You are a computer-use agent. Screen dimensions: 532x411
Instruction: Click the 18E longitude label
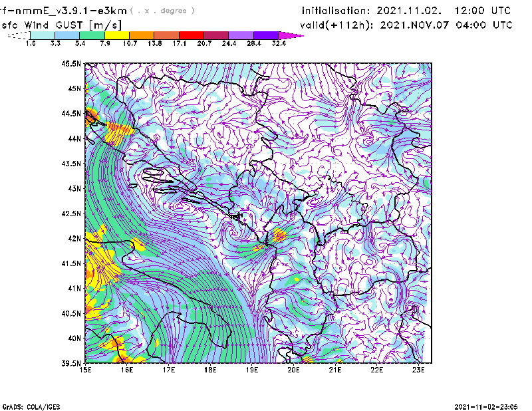[210, 370]
